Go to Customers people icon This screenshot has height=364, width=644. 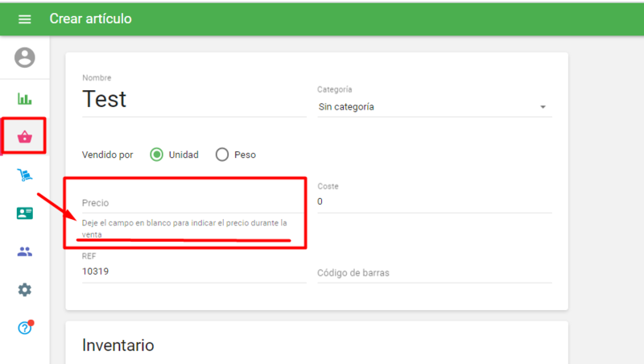25,252
